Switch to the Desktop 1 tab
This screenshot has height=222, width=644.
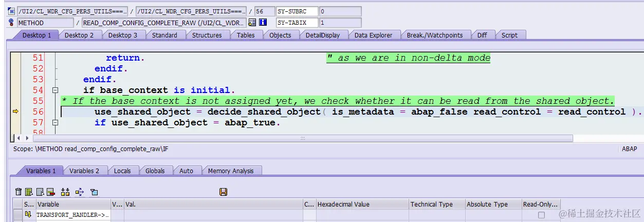point(36,35)
